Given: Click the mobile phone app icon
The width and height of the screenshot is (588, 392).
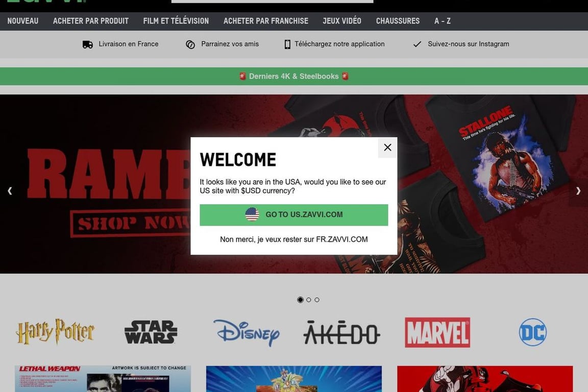Looking at the screenshot, I should (287, 44).
